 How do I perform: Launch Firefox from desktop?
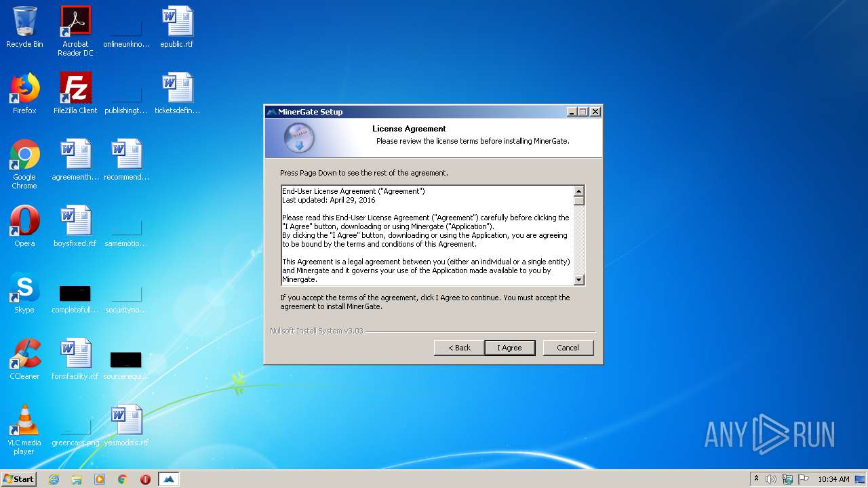coord(24,94)
